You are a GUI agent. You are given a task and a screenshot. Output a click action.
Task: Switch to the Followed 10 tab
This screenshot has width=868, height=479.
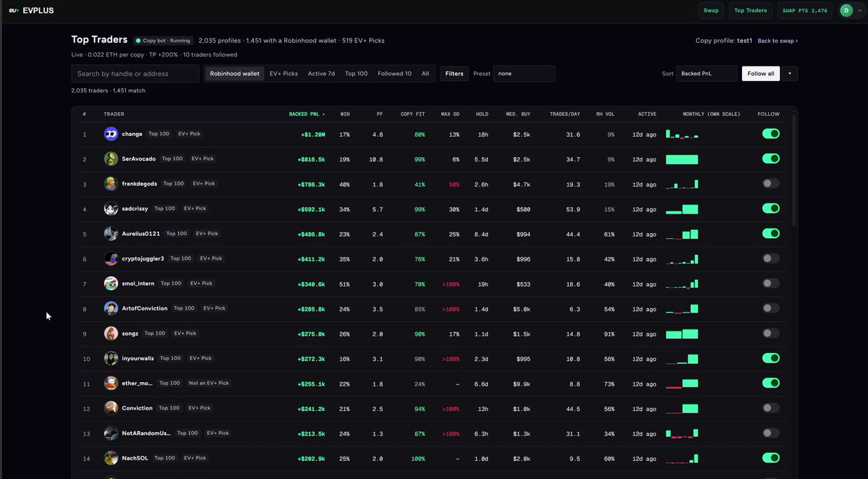coord(395,74)
